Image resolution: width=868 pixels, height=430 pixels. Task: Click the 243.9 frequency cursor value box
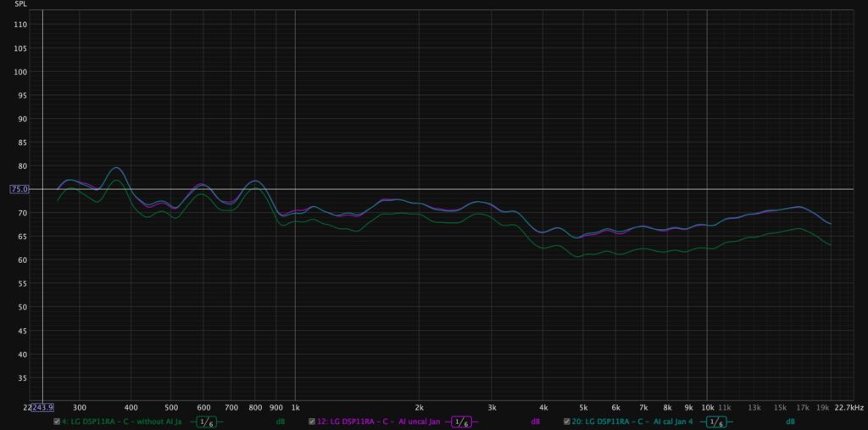[x=42, y=407]
